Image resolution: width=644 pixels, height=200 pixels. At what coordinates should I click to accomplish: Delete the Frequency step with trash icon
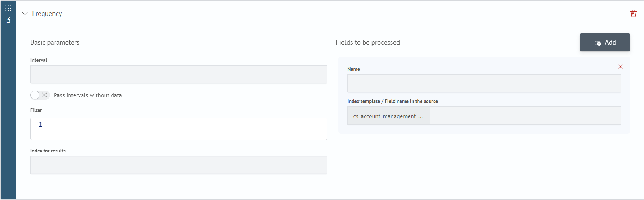633,13
